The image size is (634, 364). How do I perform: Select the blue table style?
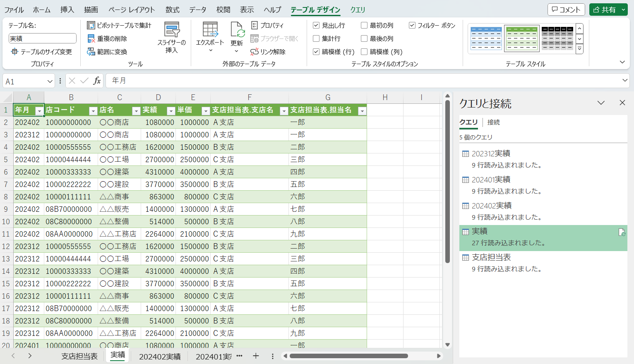[x=486, y=38]
